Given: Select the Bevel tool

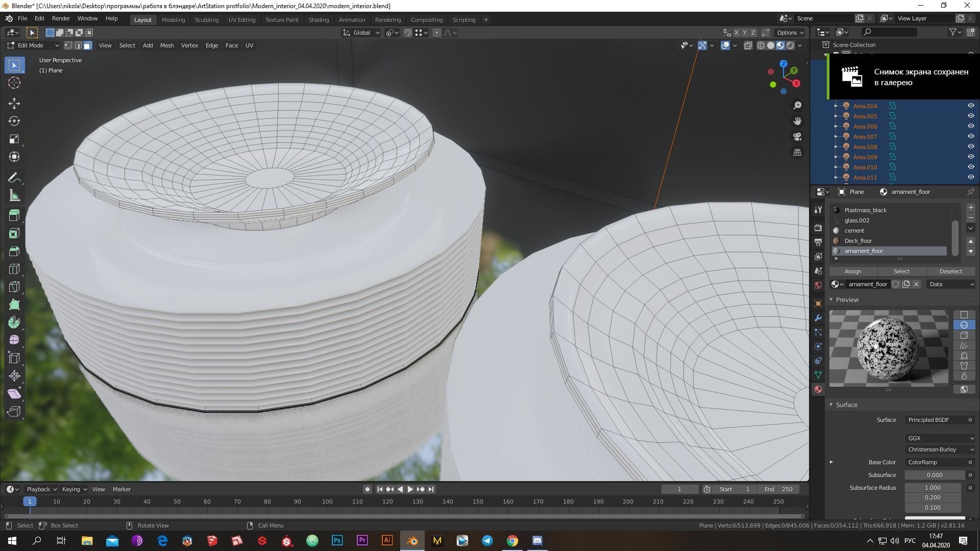Looking at the screenshot, I should [14, 251].
